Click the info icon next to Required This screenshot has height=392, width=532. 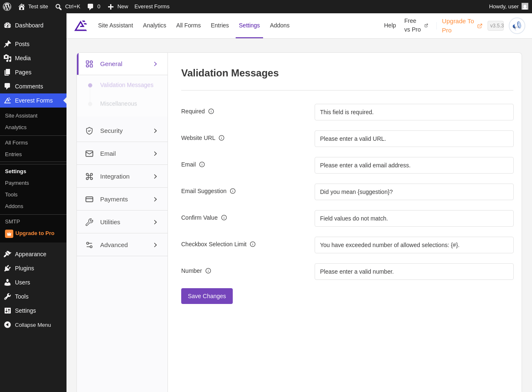click(211, 111)
